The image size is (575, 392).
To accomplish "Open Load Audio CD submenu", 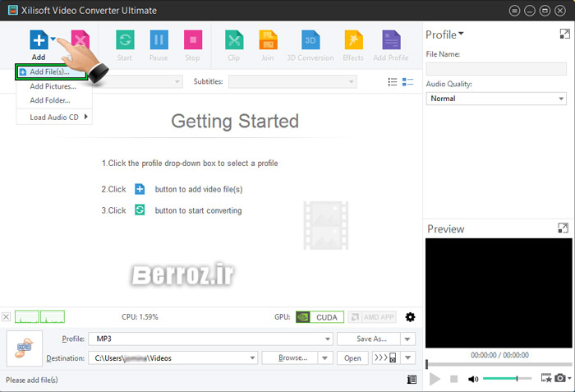I will [54, 117].
